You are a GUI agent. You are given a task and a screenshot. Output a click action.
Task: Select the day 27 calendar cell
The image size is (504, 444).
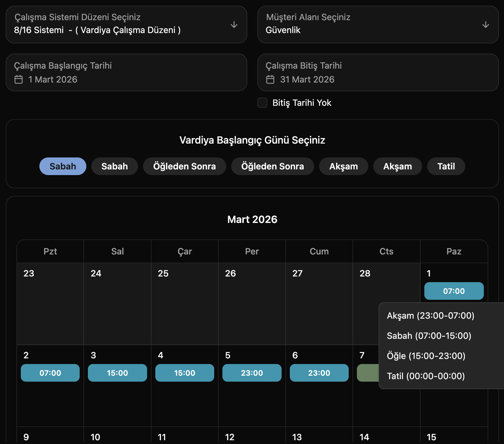point(319,304)
